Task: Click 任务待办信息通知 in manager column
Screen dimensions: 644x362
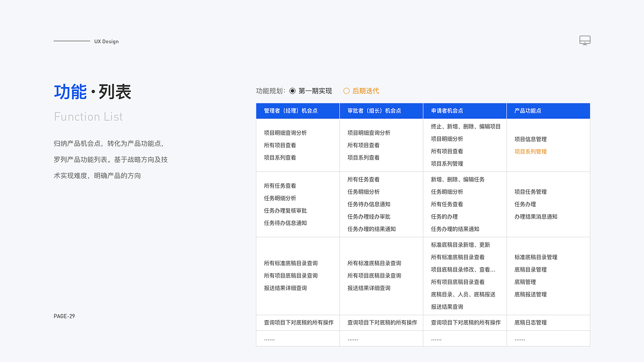Action: (285, 223)
